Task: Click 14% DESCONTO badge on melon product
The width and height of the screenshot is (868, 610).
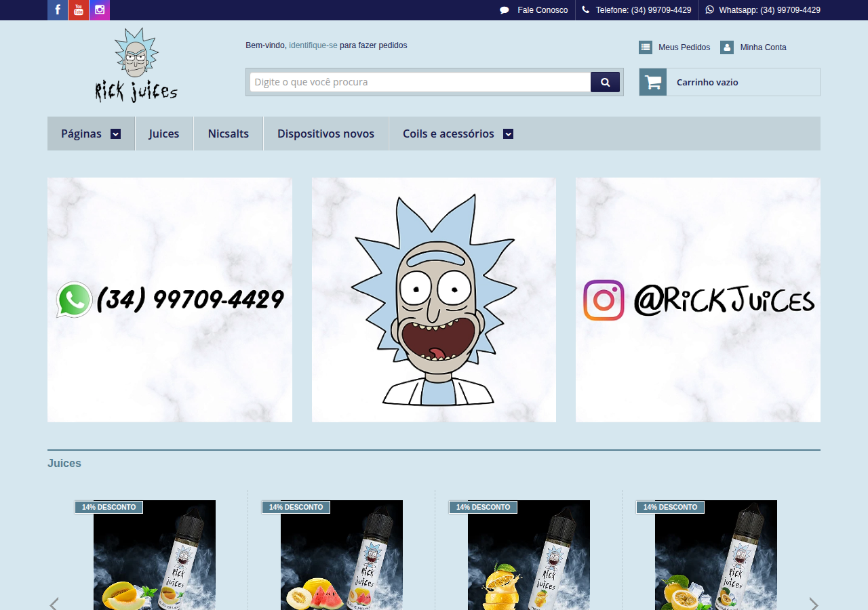Action: 108,507
